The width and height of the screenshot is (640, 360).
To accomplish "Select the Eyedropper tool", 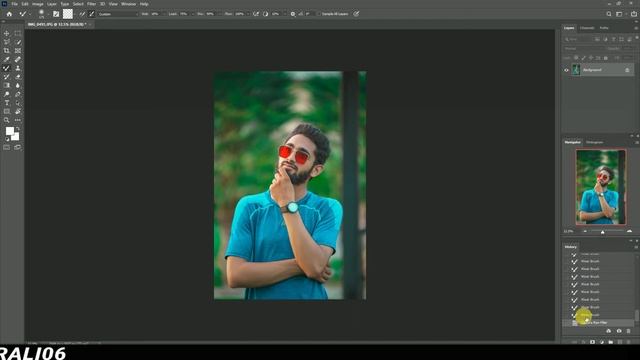I will [7, 60].
